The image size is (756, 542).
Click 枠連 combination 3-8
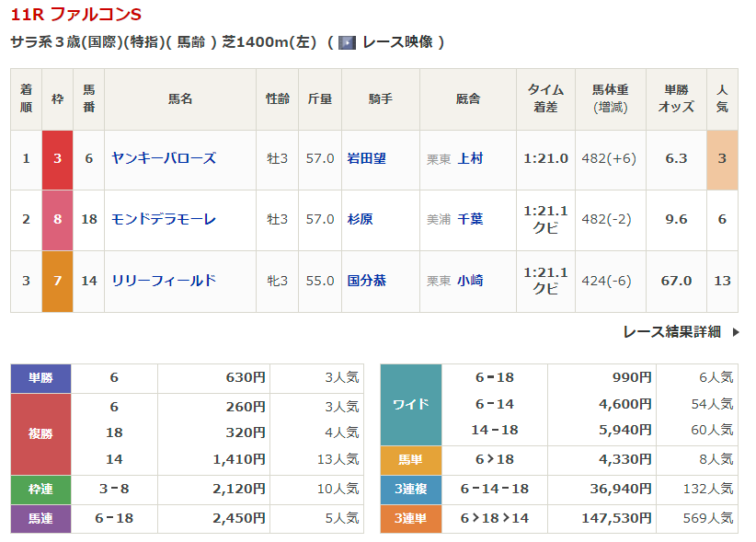[114, 489]
